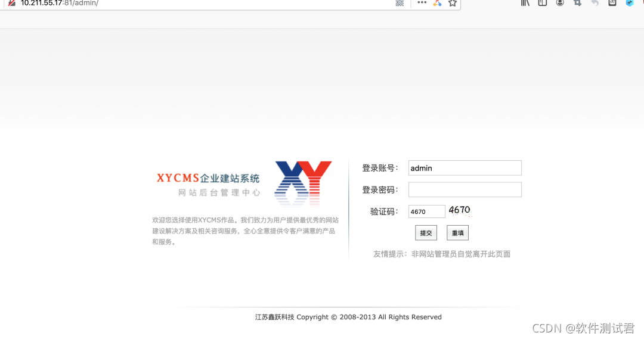644x339 pixels.
Task: Refresh the 4670 captcha image
Action: click(x=460, y=210)
